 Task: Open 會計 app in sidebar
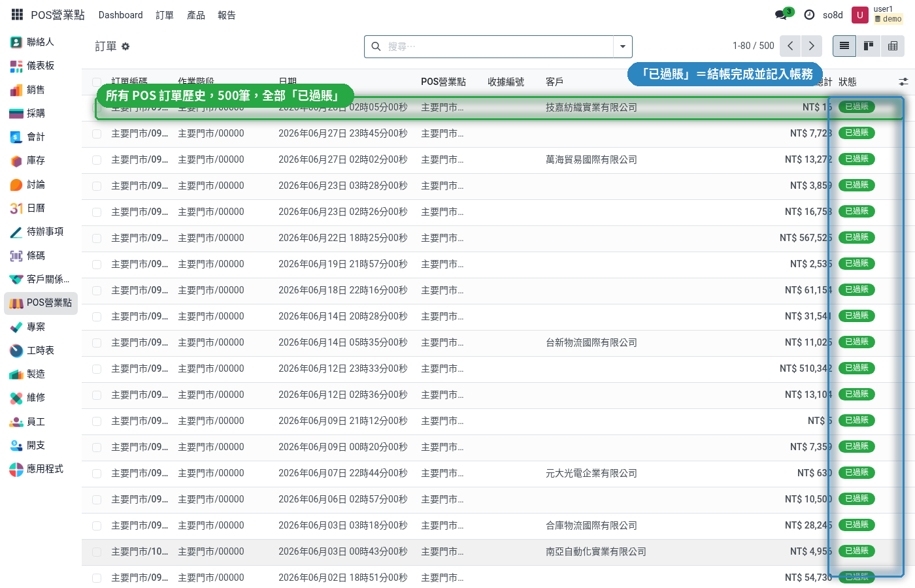click(41, 137)
